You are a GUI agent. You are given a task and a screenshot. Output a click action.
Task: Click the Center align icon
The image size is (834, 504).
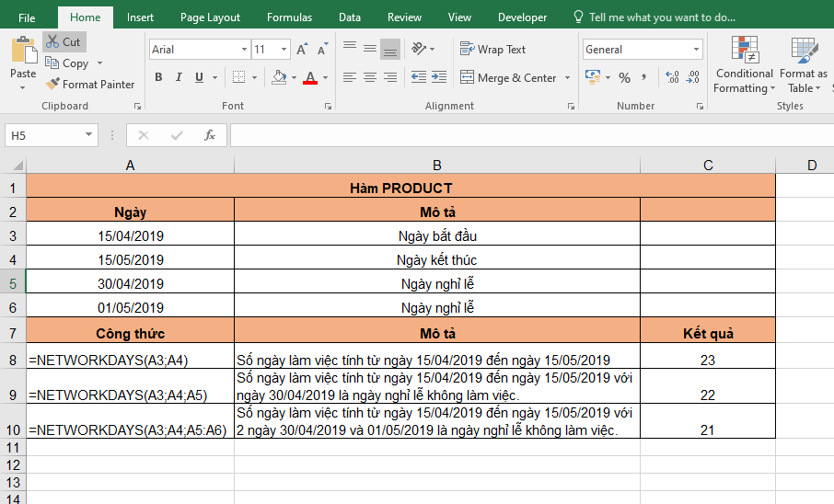click(x=369, y=78)
